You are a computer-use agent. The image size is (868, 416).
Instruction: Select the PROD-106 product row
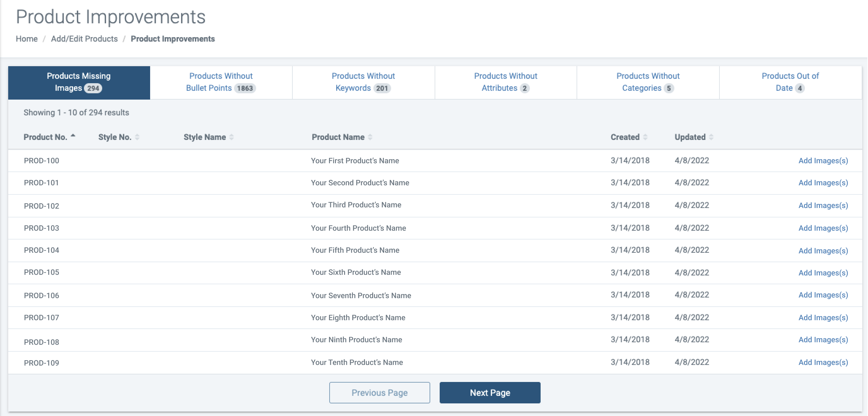pos(361,295)
